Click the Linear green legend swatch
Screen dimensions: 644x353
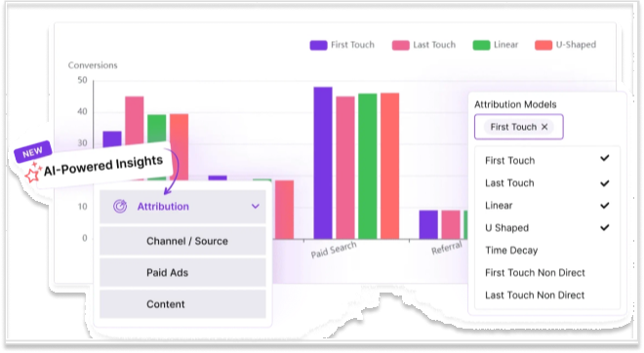coord(481,45)
